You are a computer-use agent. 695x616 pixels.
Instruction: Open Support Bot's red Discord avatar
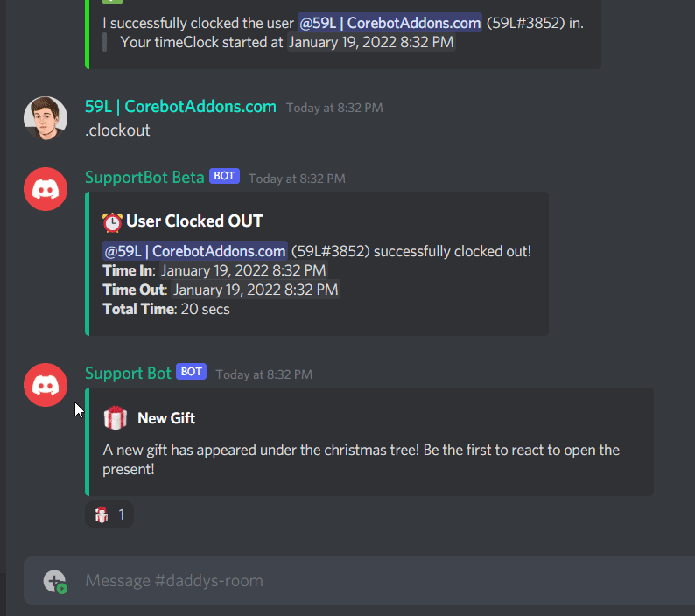pyautogui.click(x=46, y=385)
